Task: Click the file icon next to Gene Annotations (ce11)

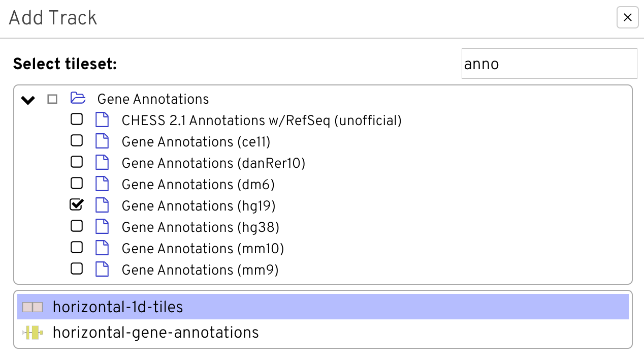Action: click(x=102, y=141)
